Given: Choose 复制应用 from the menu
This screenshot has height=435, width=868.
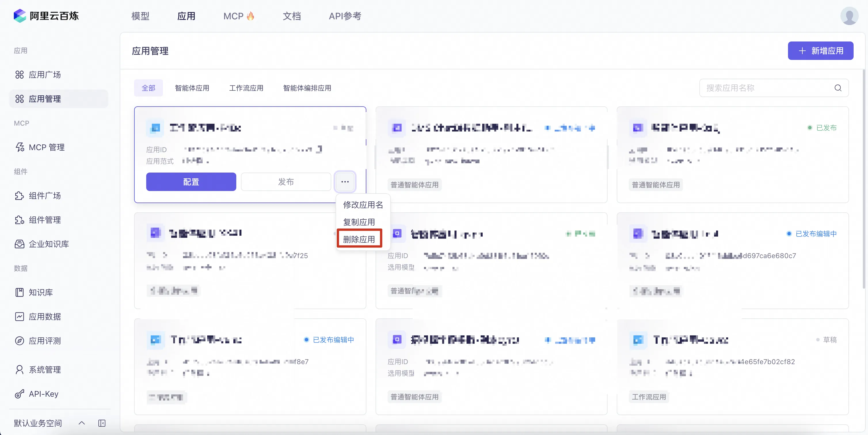Looking at the screenshot, I should (359, 222).
